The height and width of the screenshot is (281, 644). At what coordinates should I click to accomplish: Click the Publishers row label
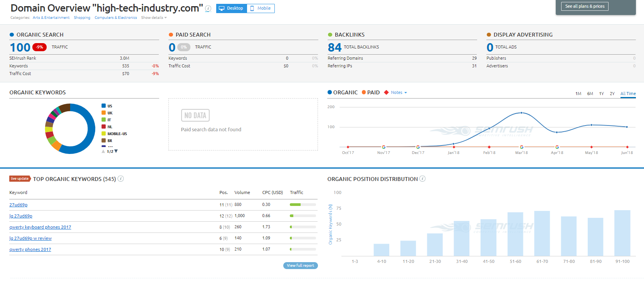coord(496,58)
